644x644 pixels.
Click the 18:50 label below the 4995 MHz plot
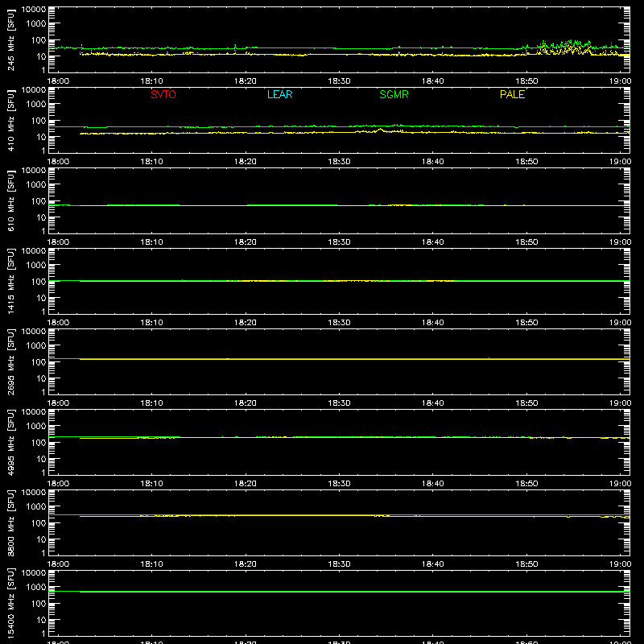pyautogui.click(x=526, y=484)
